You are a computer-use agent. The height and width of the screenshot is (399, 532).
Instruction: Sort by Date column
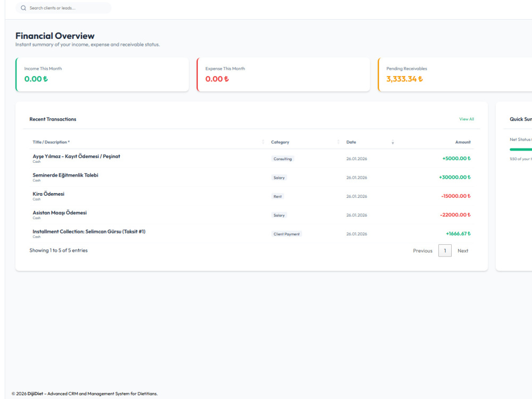tap(369, 142)
